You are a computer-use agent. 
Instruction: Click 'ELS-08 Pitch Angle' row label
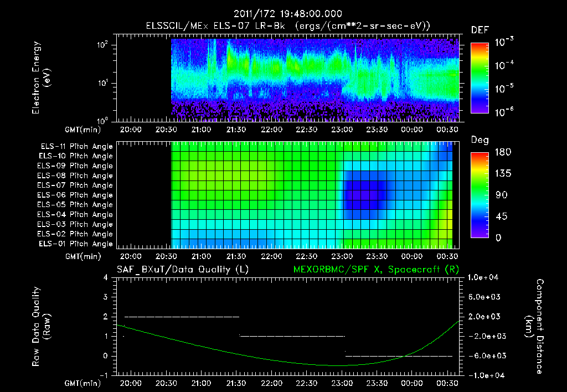click(x=75, y=176)
